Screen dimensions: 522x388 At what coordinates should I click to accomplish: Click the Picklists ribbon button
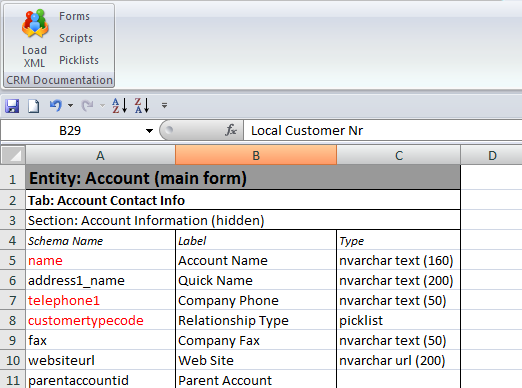click(79, 60)
